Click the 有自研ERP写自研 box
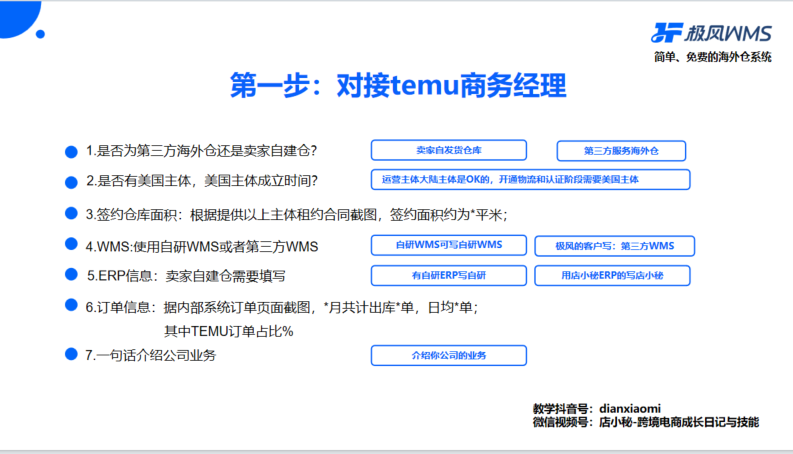 449,276
